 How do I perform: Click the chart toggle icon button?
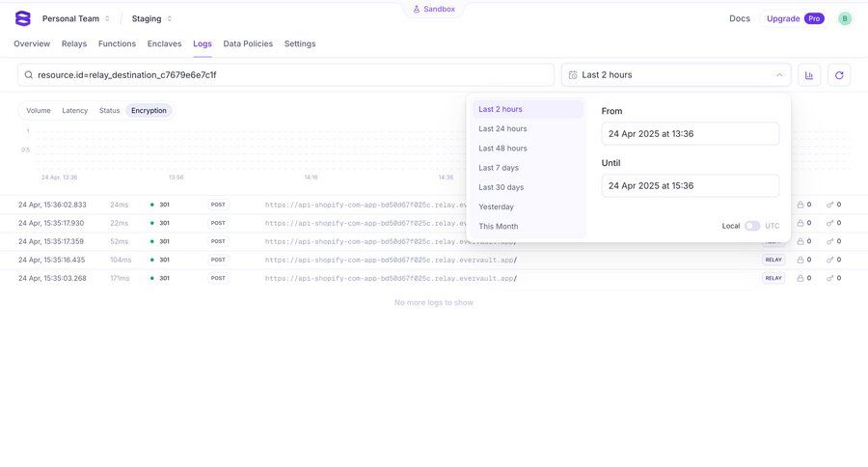tap(808, 75)
